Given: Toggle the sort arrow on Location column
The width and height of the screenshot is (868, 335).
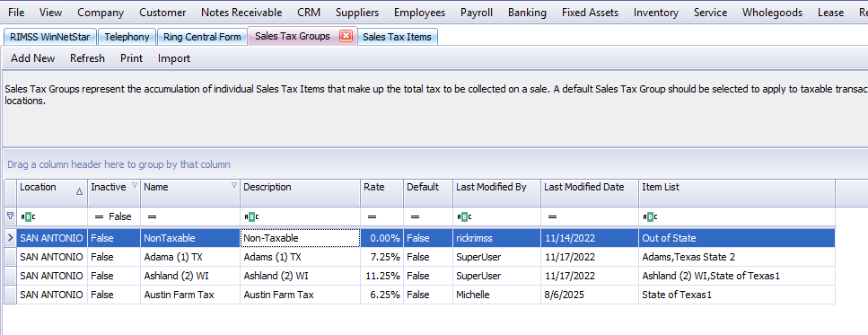Looking at the screenshot, I should pyautogui.click(x=79, y=191).
